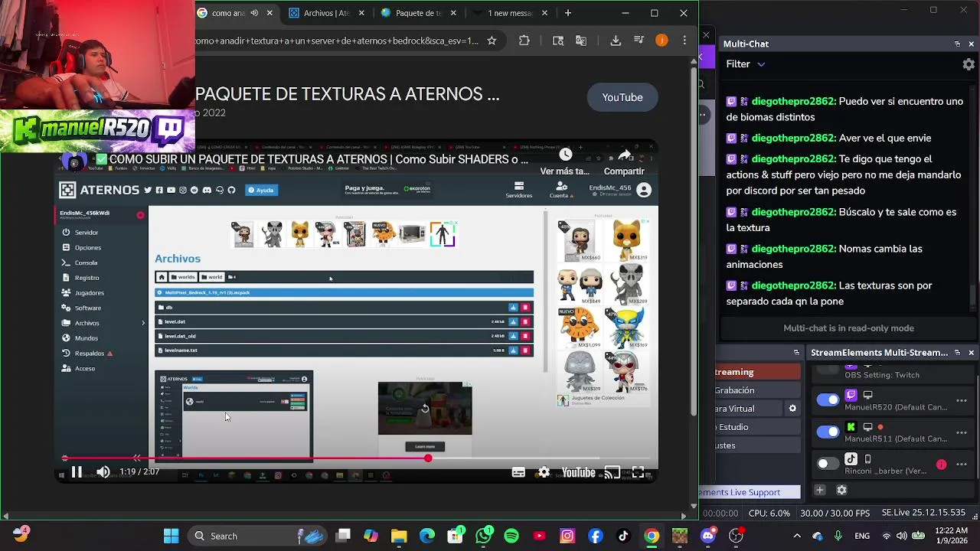Click the Ver más tarde clock icon
This screenshot has height=551, width=980.
click(565, 155)
